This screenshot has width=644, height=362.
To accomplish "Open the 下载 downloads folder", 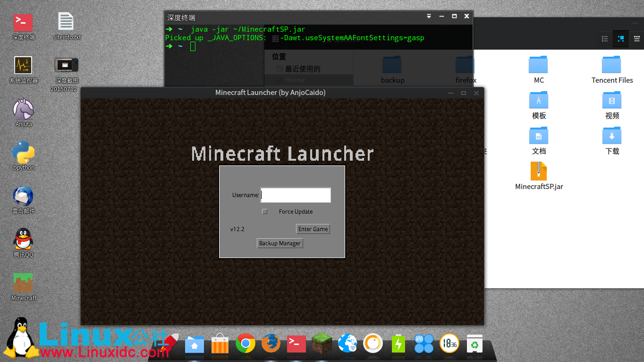I will pyautogui.click(x=612, y=140).
